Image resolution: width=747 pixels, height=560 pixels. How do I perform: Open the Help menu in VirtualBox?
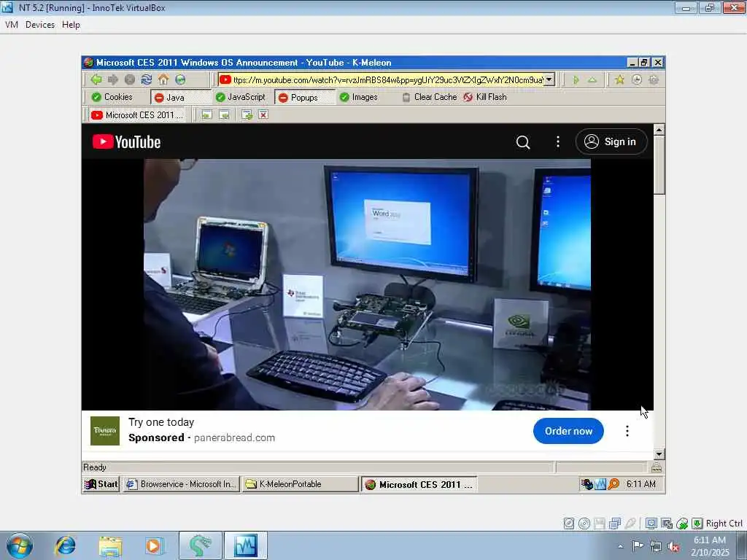point(71,25)
